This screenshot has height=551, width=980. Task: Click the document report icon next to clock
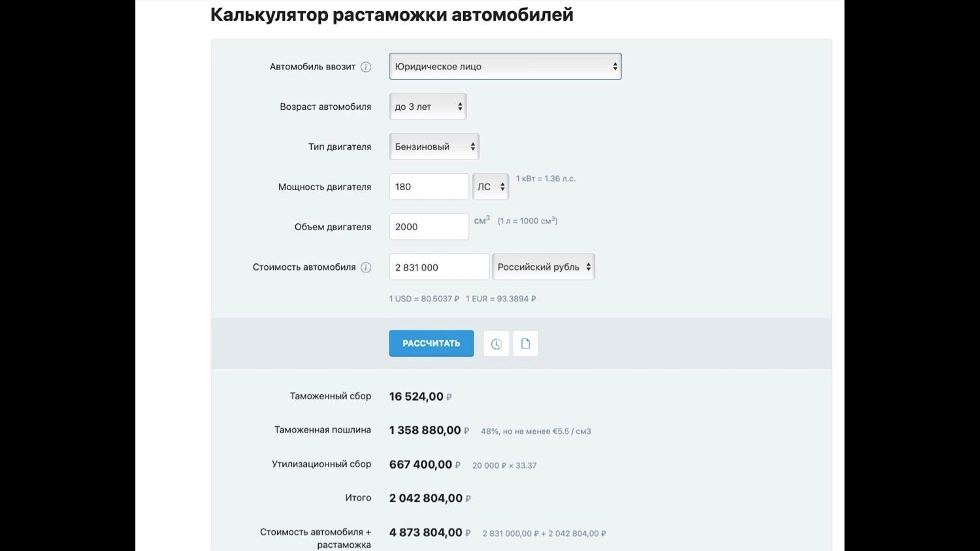tap(525, 343)
